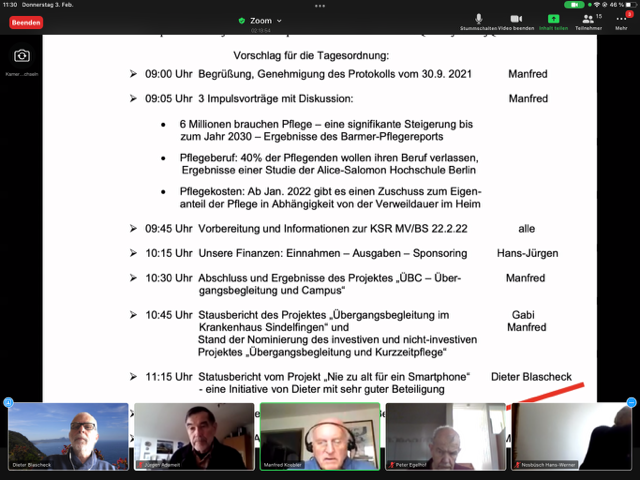Click the red Beenden button
640x480 pixels.
26,22
